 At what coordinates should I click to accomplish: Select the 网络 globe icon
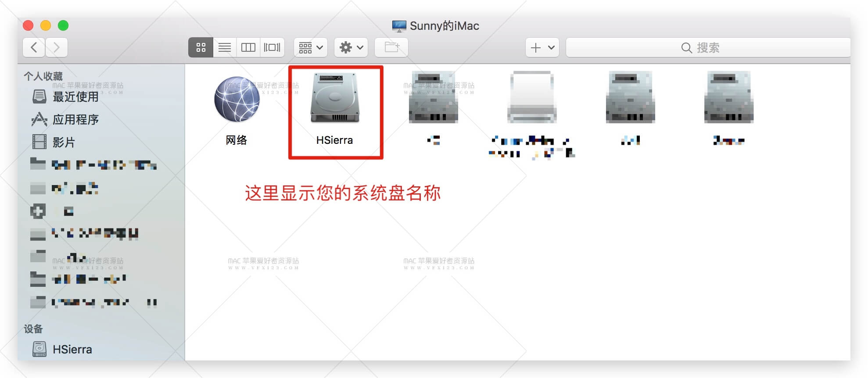pos(237,99)
